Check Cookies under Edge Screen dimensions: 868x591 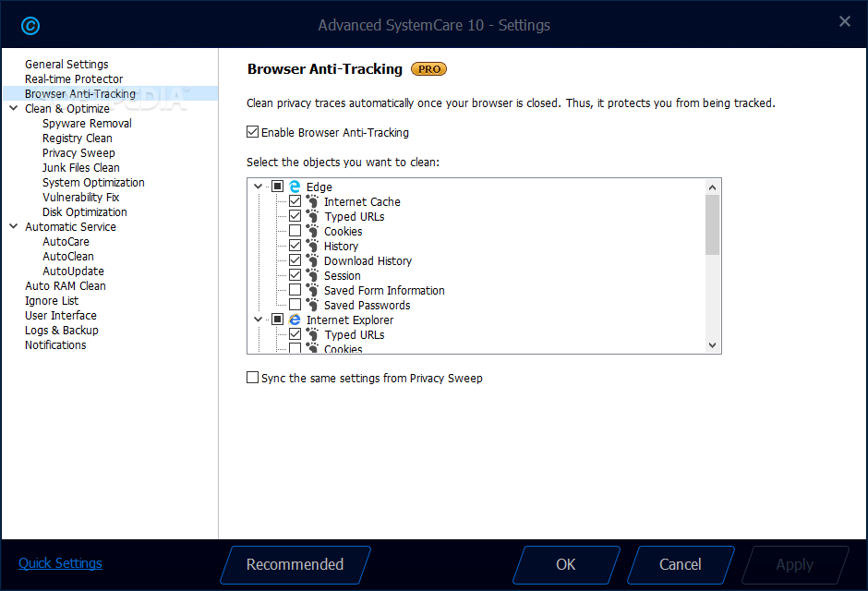(x=295, y=231)
